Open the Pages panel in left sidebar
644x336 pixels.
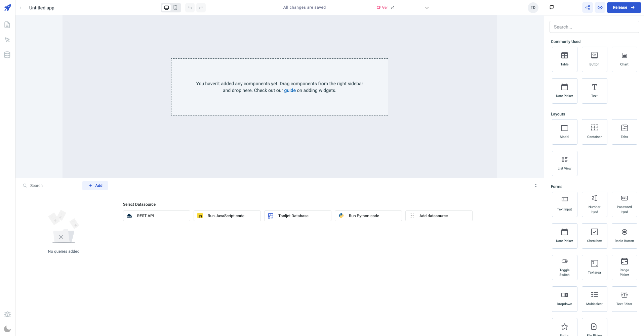click(x=7, y=25)
